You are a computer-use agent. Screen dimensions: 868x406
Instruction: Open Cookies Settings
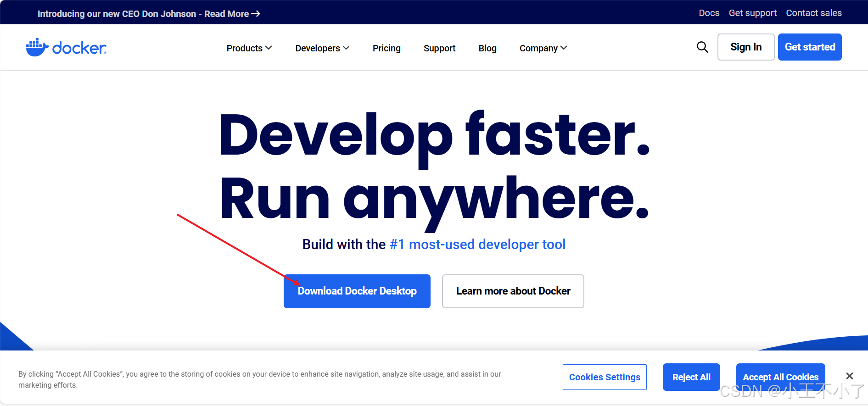click(605, 377)
